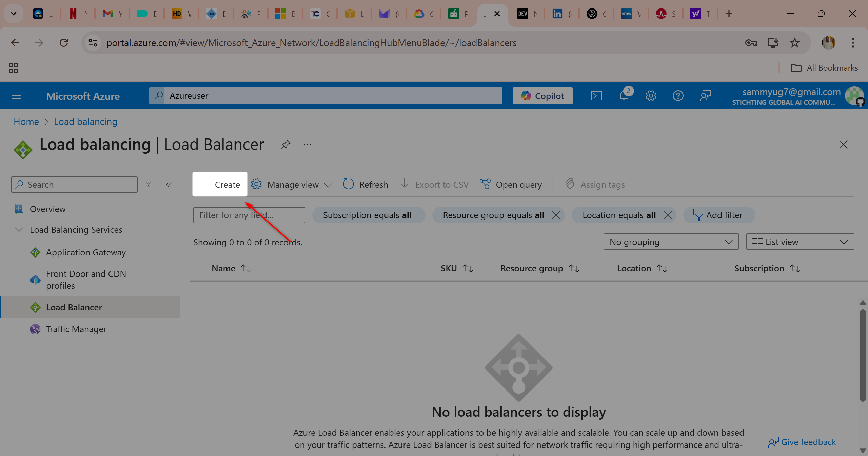868x456 pixels.
Task: Go to Home breadcrumb
Action: click(26, 121)
